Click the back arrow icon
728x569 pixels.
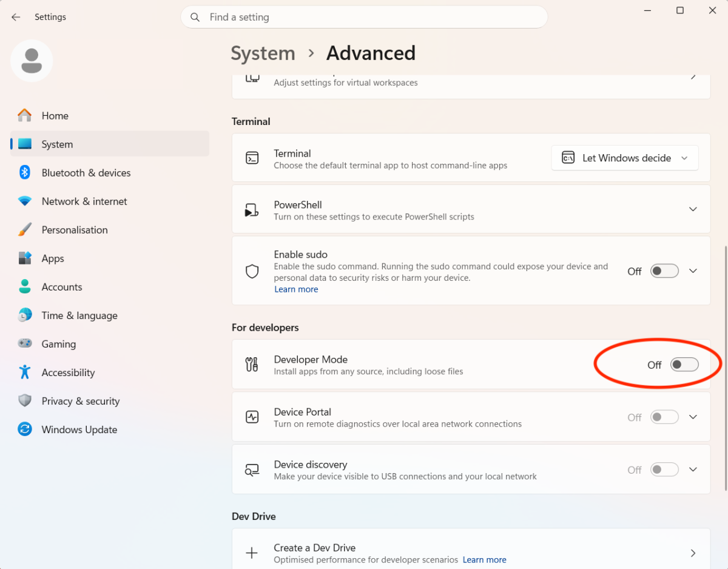point(16,17)
